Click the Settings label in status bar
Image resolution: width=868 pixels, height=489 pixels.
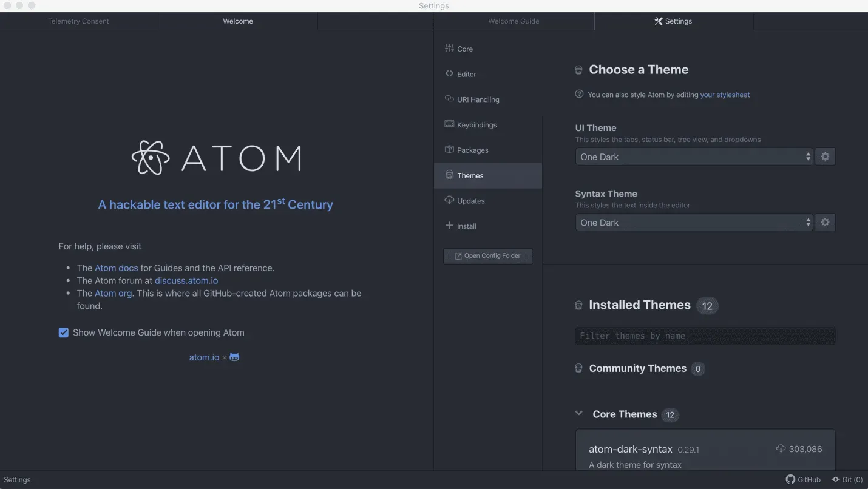[x=17, y=480]
